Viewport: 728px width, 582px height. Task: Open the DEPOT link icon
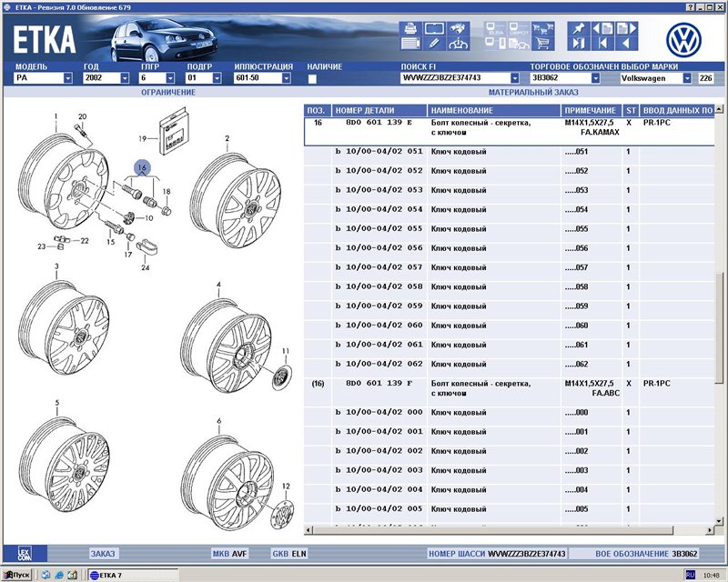519,29
